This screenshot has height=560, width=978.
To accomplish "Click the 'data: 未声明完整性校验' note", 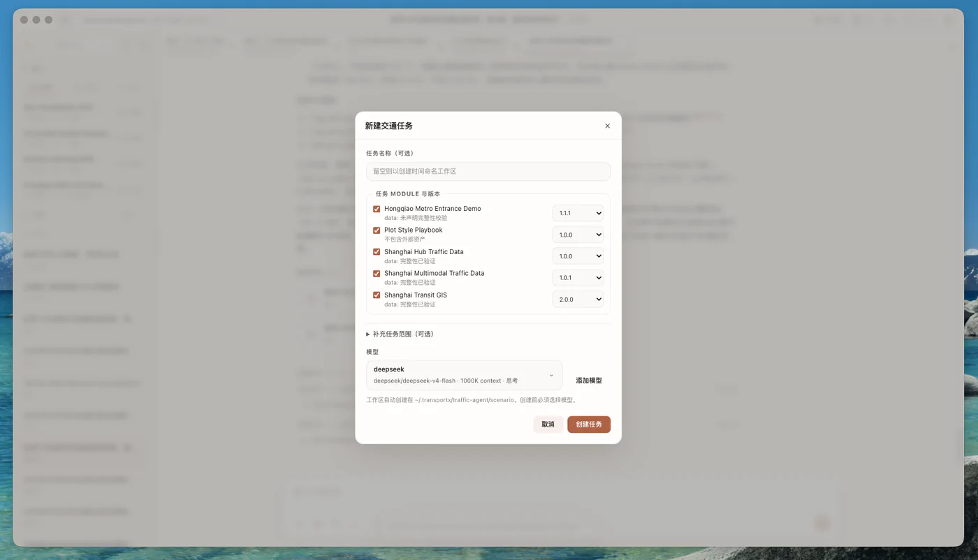I will click(x=416, y=218).
